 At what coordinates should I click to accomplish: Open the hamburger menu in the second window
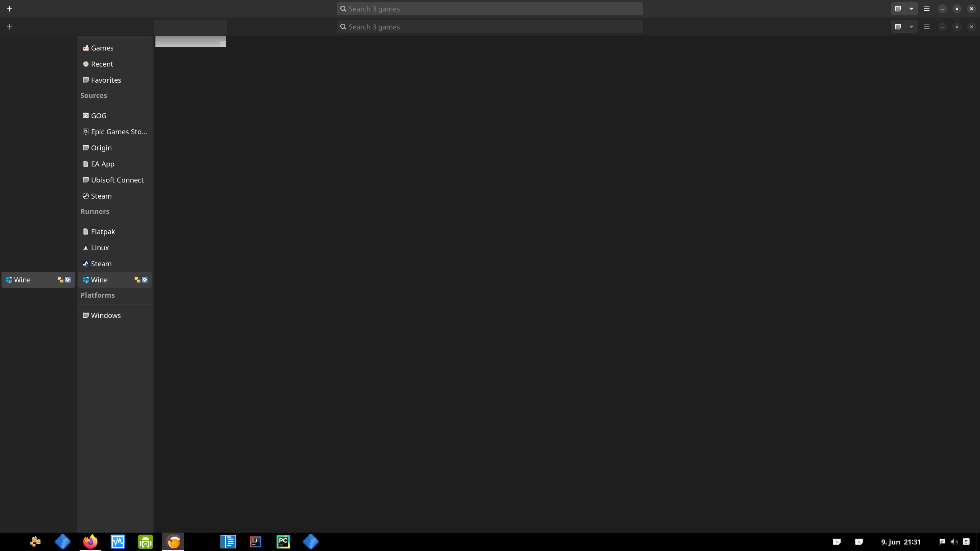pyautogui.click(x=927, y=27)
